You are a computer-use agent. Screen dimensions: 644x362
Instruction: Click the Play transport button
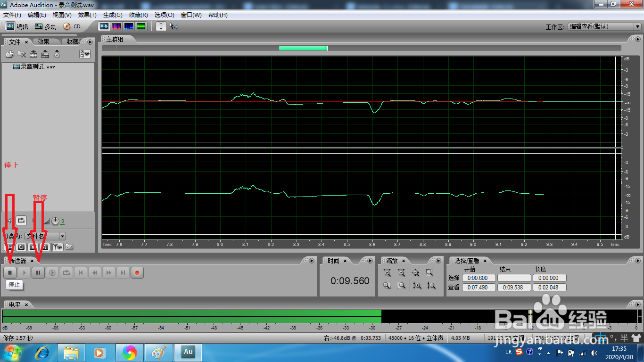coord(24,272)
